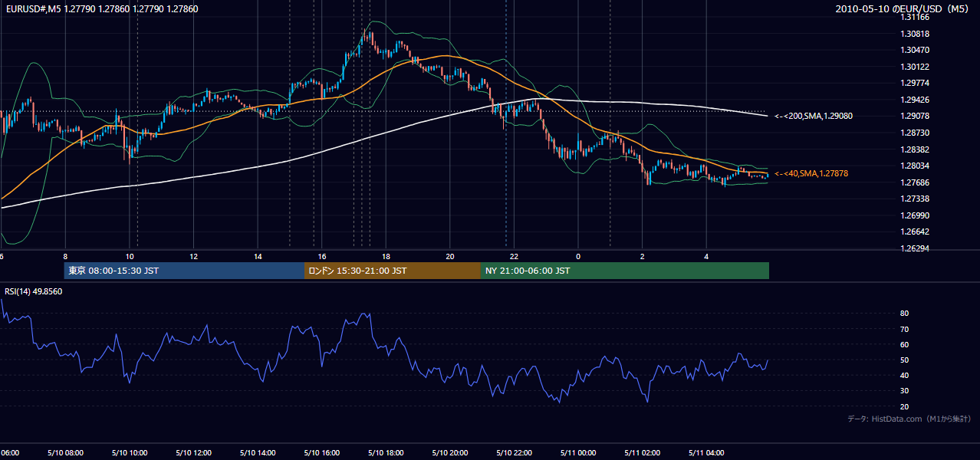
Task: Click price axis value 1.28730
Action: [915, 133]
